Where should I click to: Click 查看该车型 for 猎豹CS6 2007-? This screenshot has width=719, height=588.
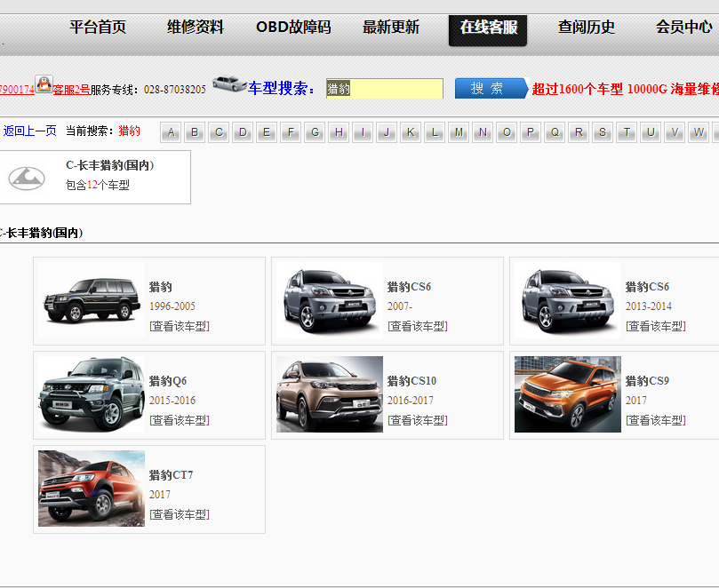coord(418,326)
